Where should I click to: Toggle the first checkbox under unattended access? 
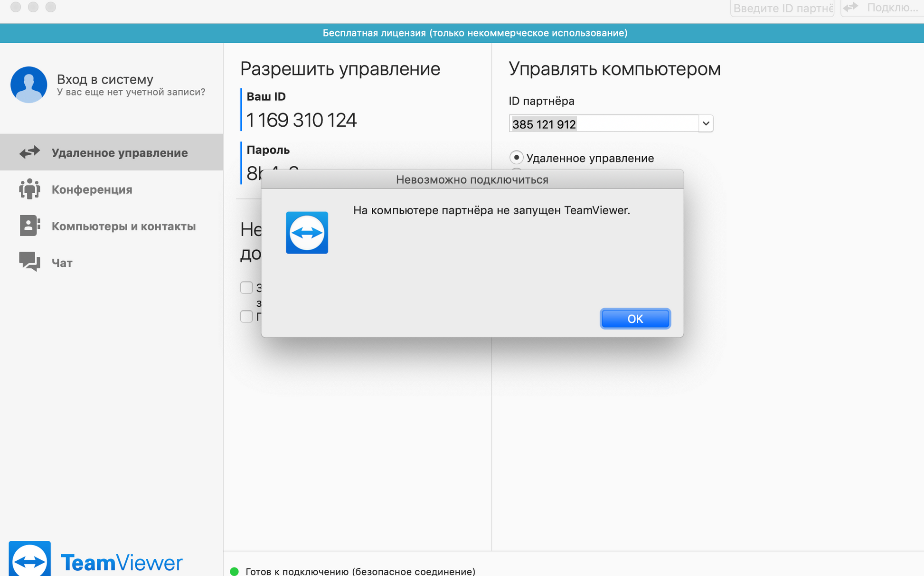246,287
